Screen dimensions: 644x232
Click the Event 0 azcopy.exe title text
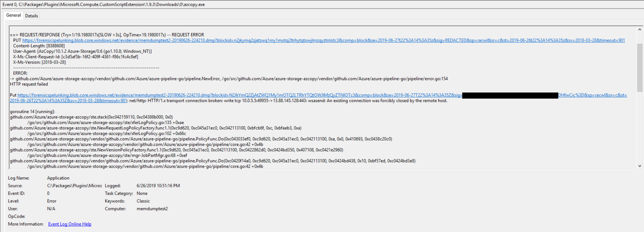point(104,4)
